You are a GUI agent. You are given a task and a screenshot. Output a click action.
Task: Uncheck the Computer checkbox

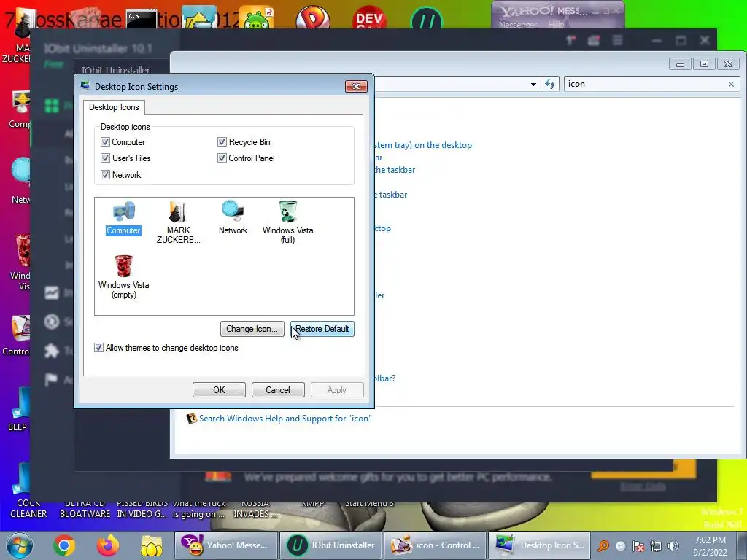point(105,142)
